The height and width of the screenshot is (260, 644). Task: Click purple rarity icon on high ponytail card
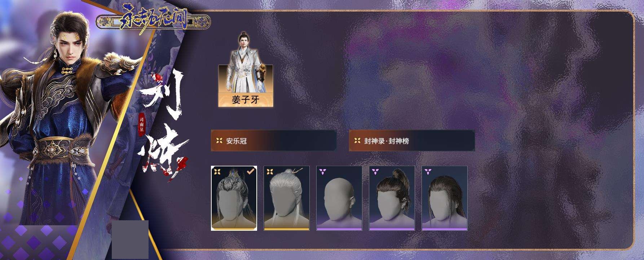[375, 172]
